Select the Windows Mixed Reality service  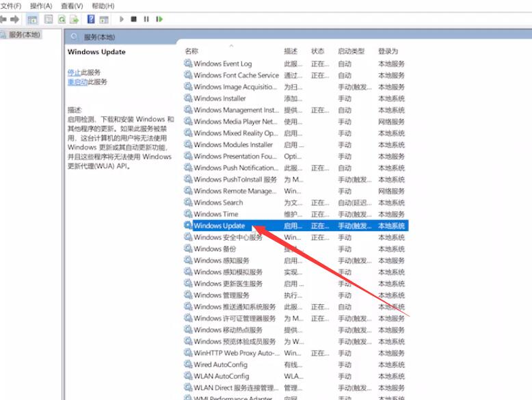pyautogui.click(x=295, y=133)
